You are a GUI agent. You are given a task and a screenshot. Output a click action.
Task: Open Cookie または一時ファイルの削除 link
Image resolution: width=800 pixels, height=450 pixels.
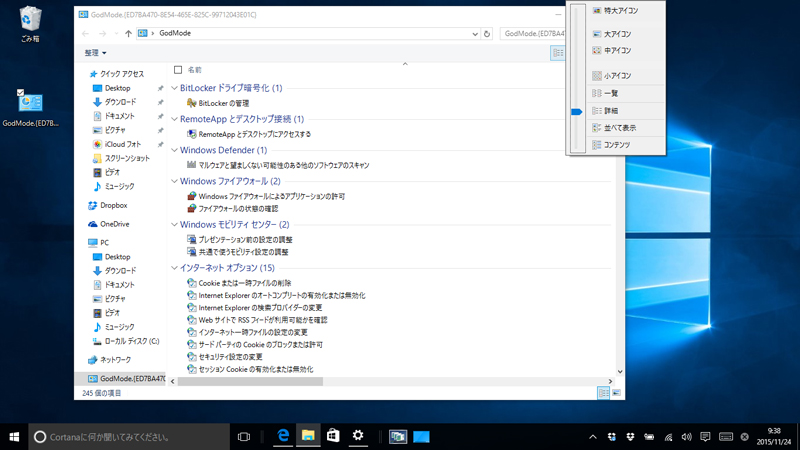pos(244,283)
